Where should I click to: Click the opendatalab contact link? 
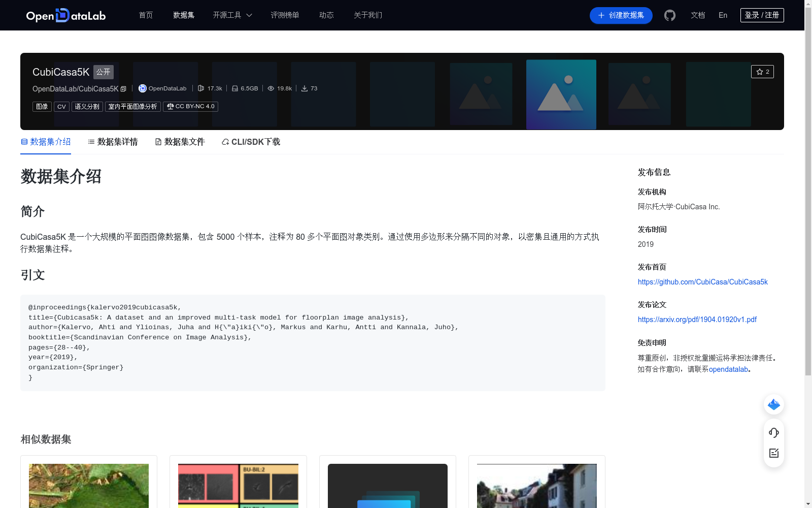[x=728, y=369]
